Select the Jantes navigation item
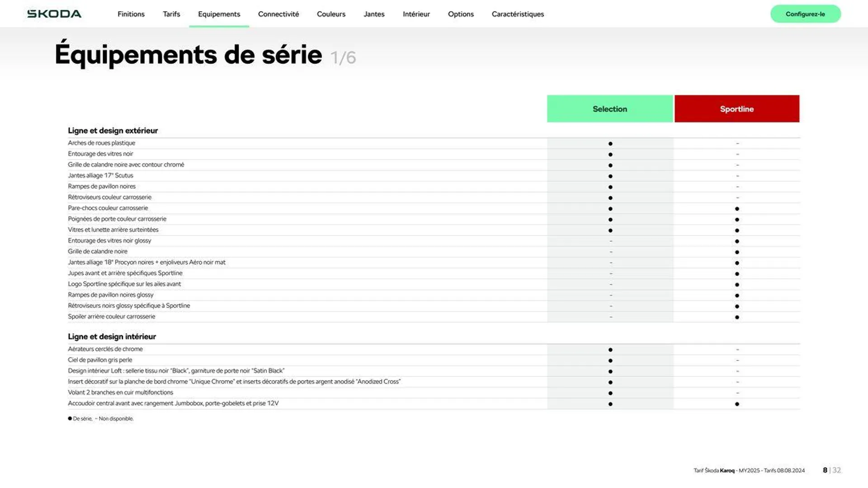 pyautogui.click(x=374, y=14)
